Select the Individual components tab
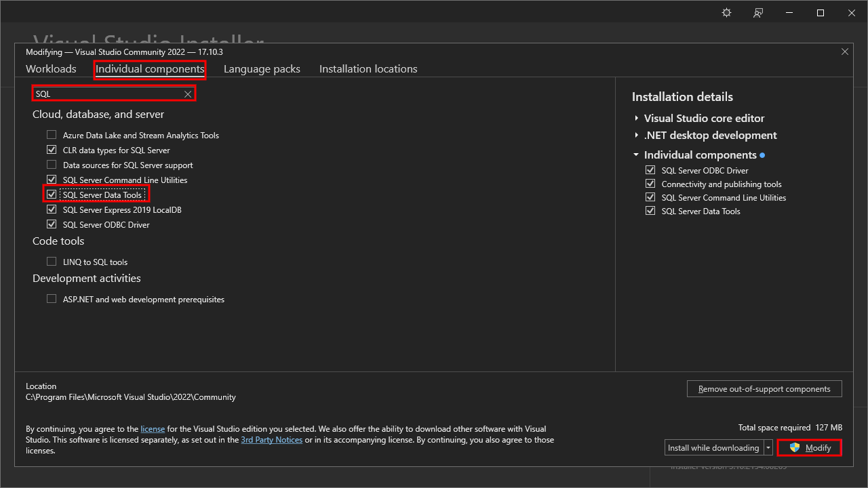 click(150, 69)
